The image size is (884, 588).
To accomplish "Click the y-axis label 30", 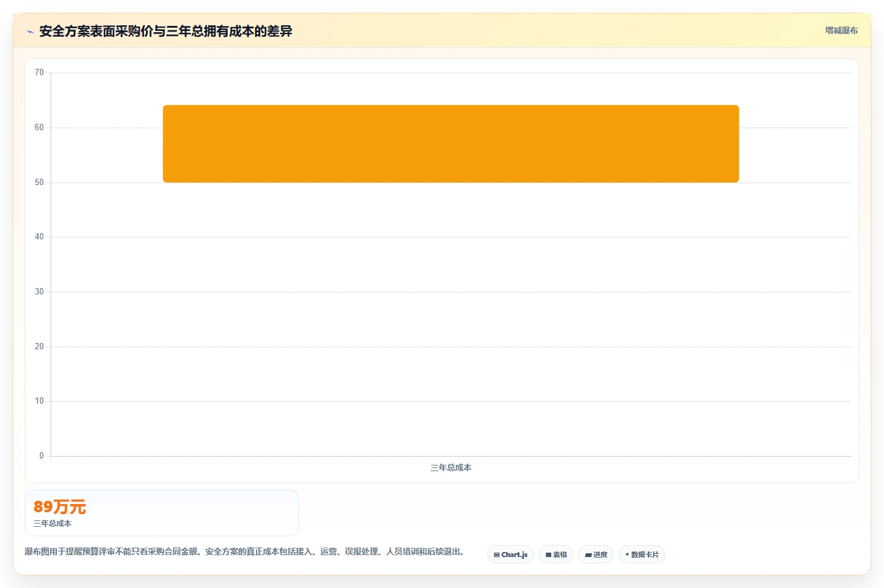I will (39, 292).
